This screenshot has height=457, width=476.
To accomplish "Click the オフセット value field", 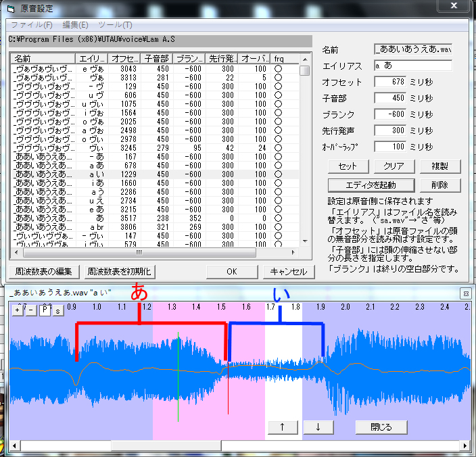I will pyautogui.click(x=390, y=82).
